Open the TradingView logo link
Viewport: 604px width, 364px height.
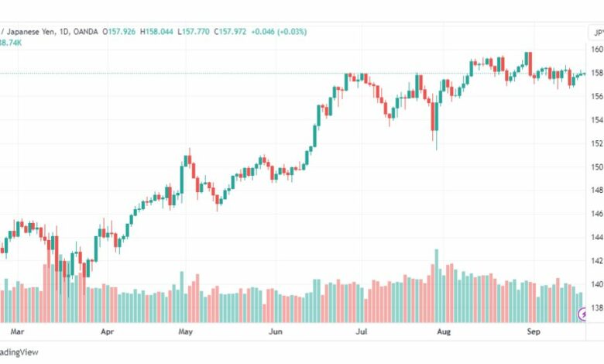click(19, 352)
